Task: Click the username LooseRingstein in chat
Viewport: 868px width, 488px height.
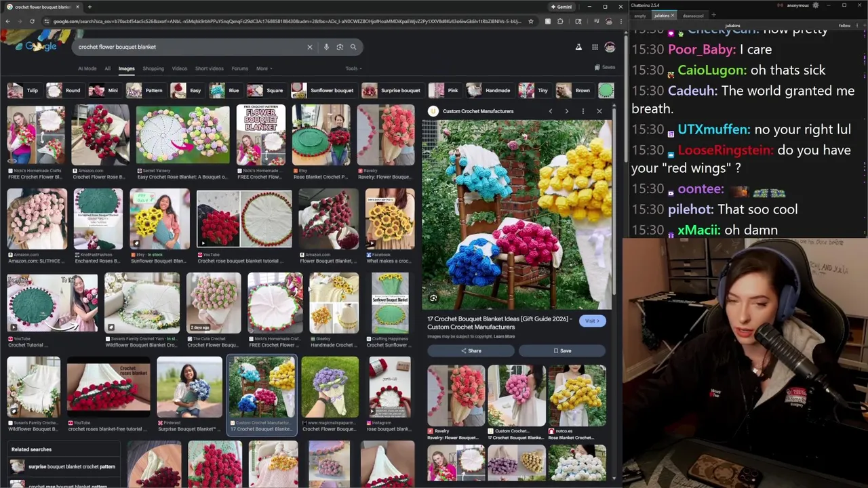Action: (724, 150)
